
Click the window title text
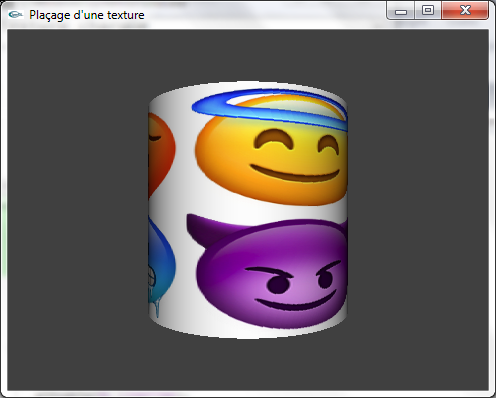click(x=87, y=15)
